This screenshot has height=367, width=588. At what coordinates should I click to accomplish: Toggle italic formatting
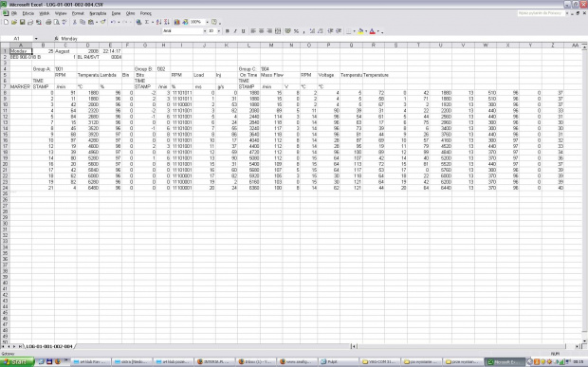(235, 31)
